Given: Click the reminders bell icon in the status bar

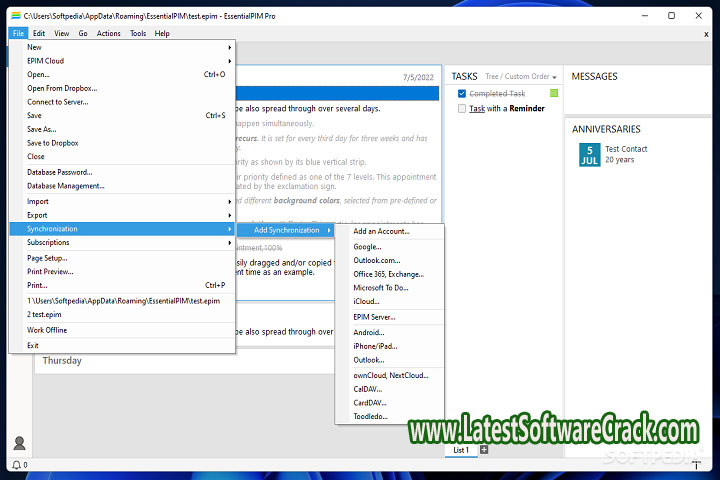Looking at the screenshot, I should click(17, 465).
